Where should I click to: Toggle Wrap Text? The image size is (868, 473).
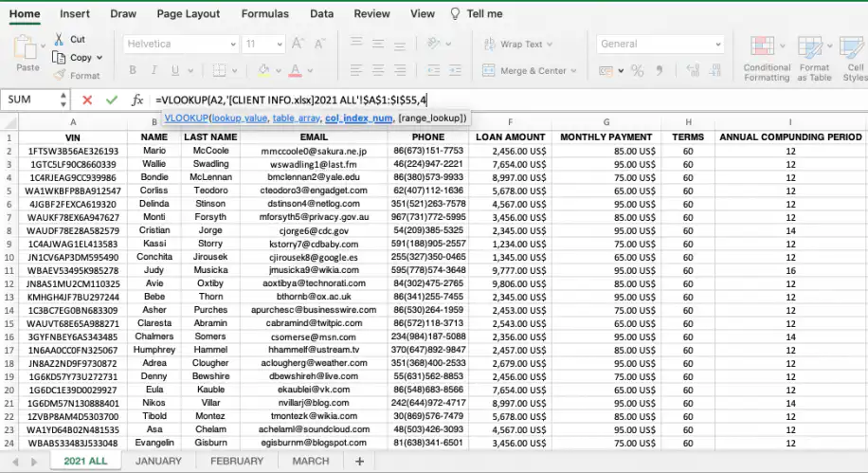[517, 44]
